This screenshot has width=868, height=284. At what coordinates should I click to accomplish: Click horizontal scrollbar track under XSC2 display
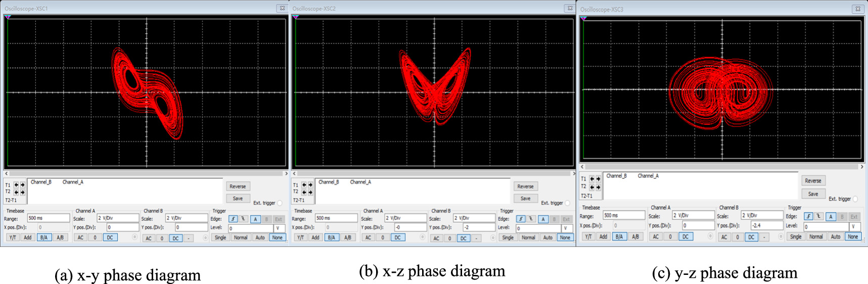point(434,173)
